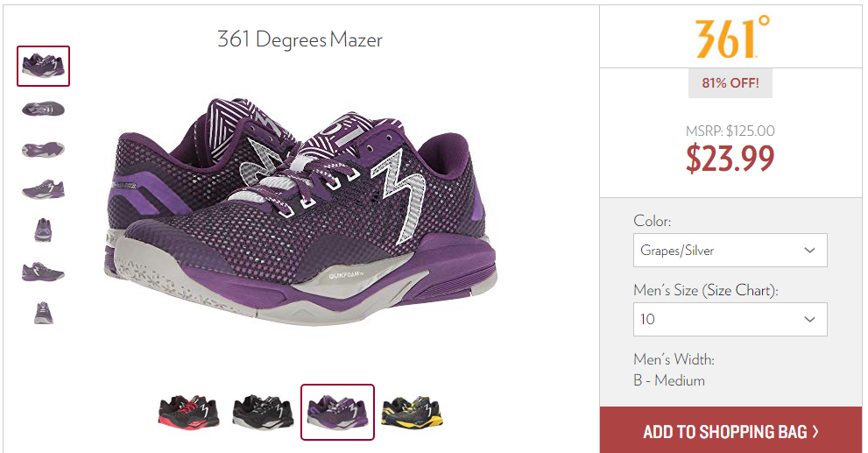Click the chevron arrow in size dropdown
Screen dimensions: 868x453
[809, 320]
